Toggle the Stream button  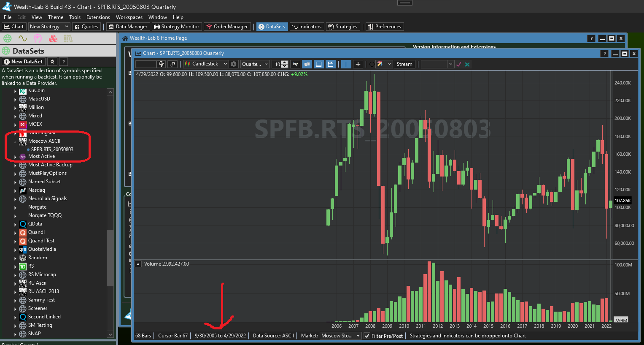pyautogui.click(x=404, y=64)
